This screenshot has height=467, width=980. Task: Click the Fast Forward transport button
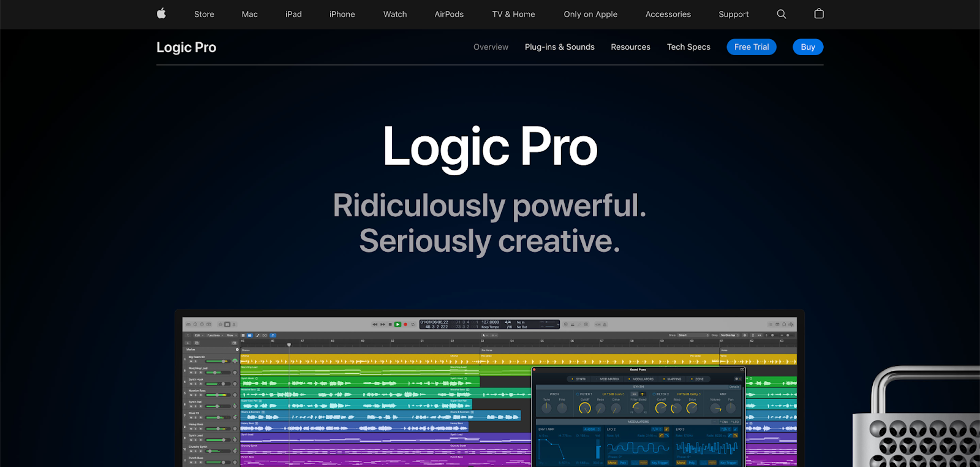[x=383, y=324]
